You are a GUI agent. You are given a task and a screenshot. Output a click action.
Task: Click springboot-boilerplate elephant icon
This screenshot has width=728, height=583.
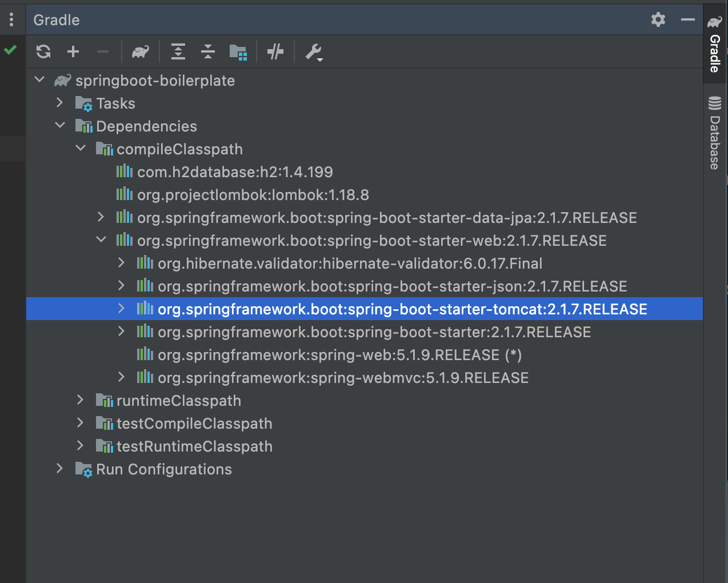coord(62,81)
